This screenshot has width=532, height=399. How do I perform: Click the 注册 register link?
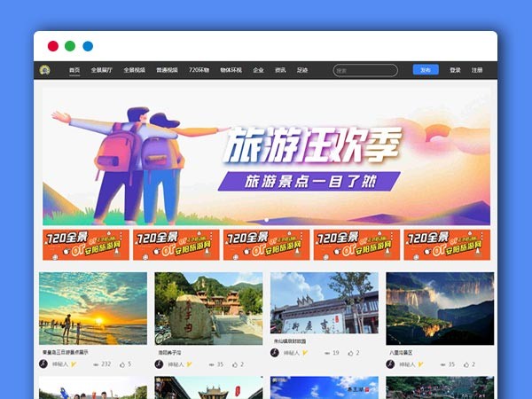(477, 70)
